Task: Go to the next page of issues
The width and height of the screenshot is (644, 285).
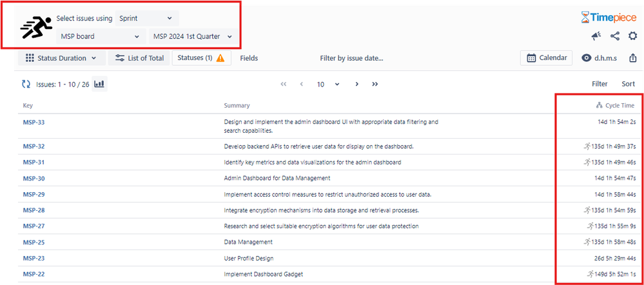Action: pos(357,84)
